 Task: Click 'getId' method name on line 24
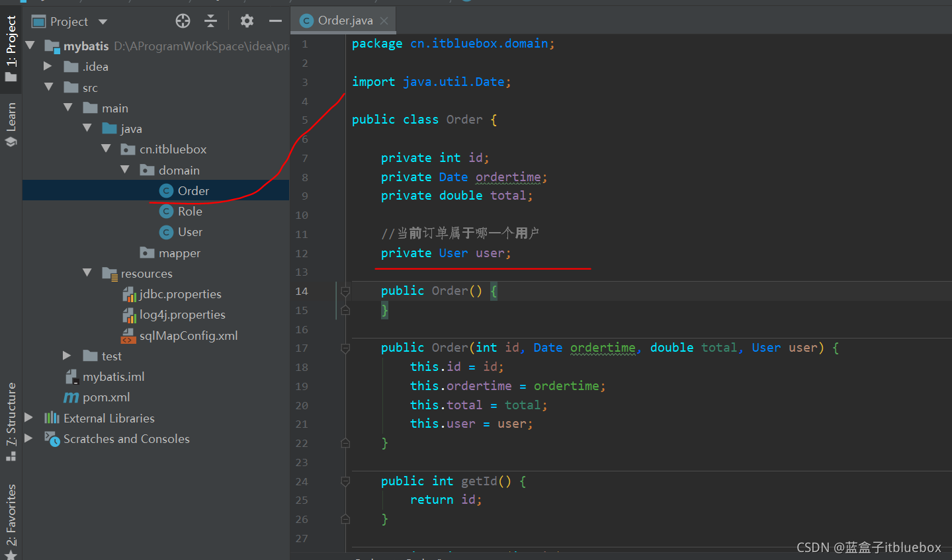[x=479, y=481]
